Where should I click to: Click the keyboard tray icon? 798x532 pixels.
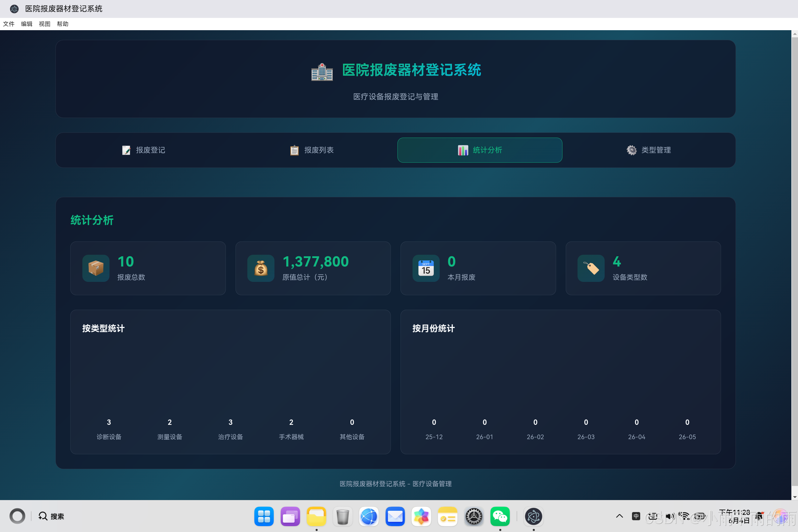point(652,516)
